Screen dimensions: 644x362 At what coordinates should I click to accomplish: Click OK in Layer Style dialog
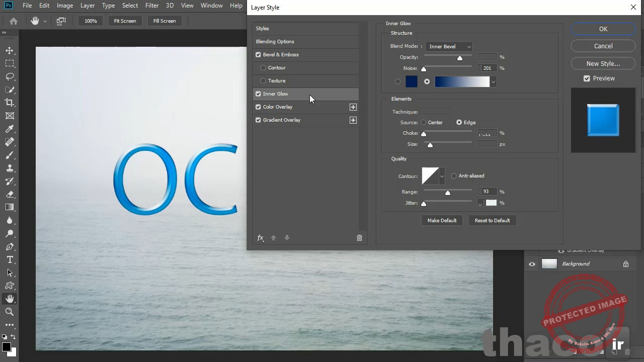[x=603, y=29]
